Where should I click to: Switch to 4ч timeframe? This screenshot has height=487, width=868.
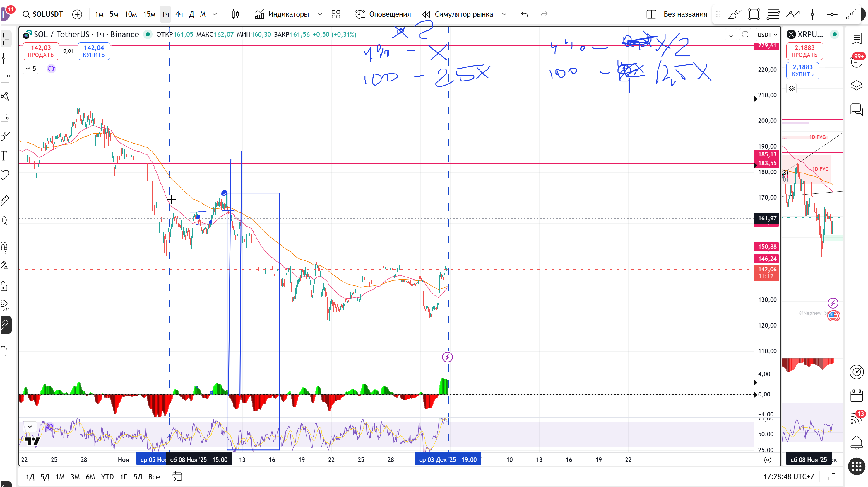179,14
